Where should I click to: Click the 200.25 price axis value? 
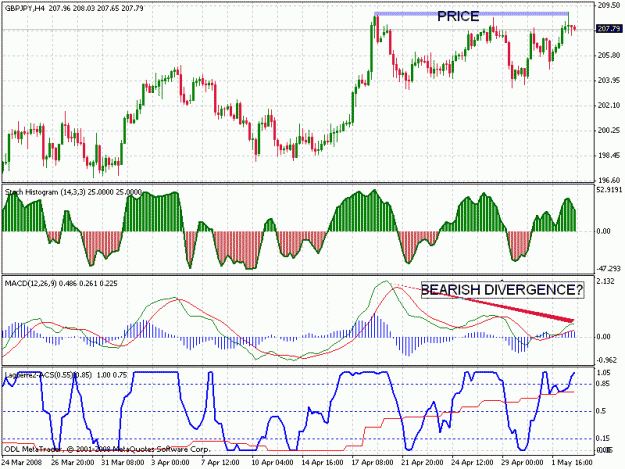(609, 130)
